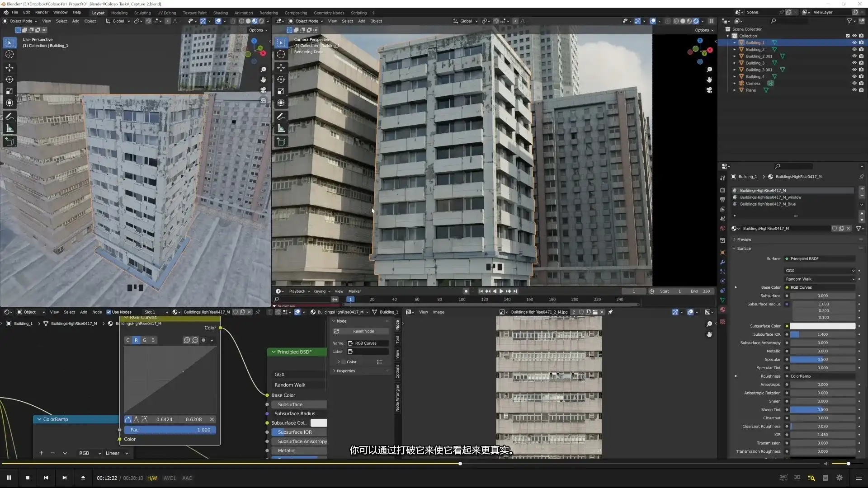Select the Rotate tool
The height and width of the screenshot is (488, 868).
tap(9, 80)
